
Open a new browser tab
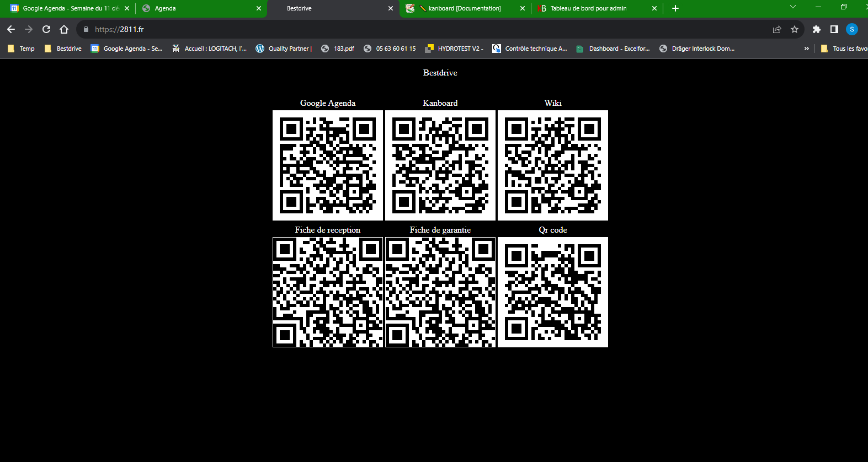point(675,8)
